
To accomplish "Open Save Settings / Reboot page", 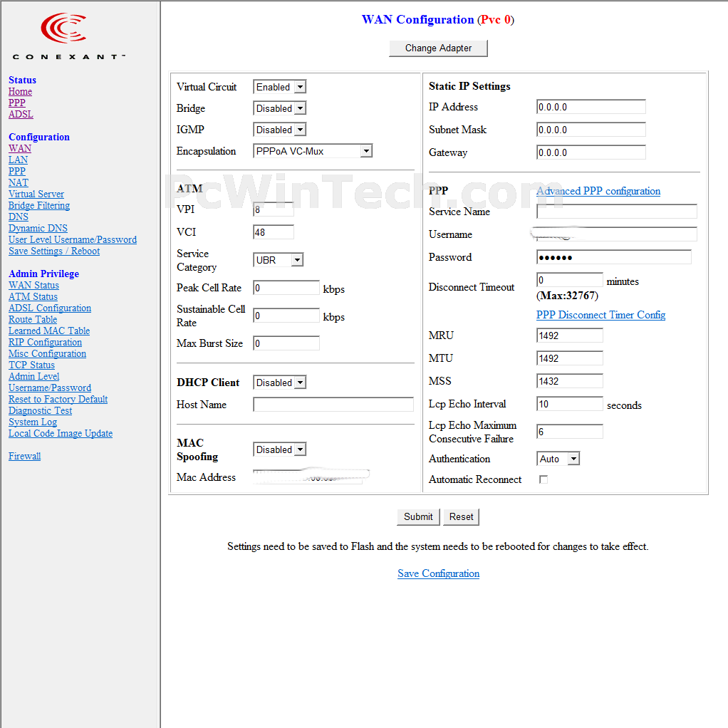I will [54, 251].
